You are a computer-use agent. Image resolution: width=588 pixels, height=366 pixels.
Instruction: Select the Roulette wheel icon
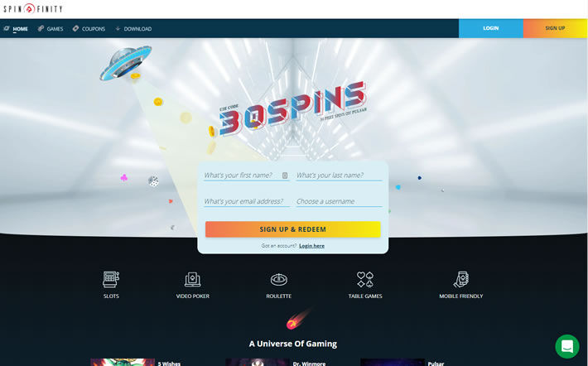pos(278,279)
